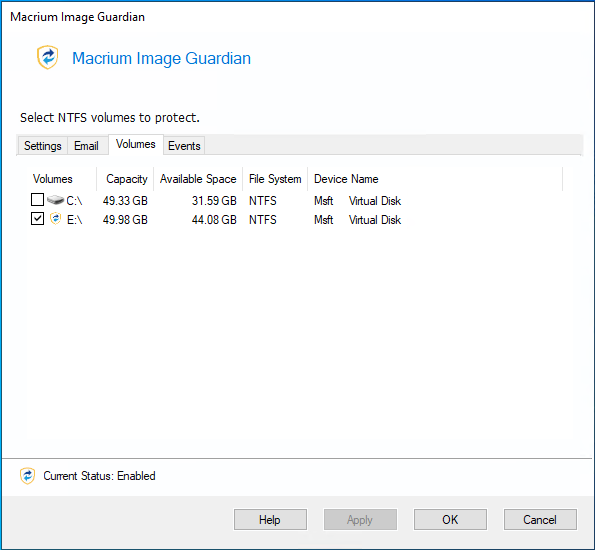Click the Macrium Image Guardian blue heading
Screen dimensions: 595x550
click(161, 58)
